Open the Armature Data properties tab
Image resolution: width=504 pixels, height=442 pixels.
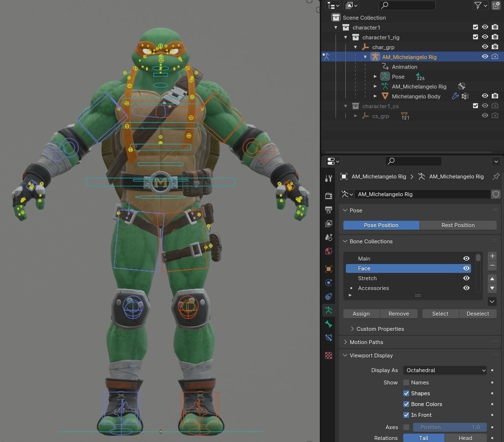tap(329, 310)
